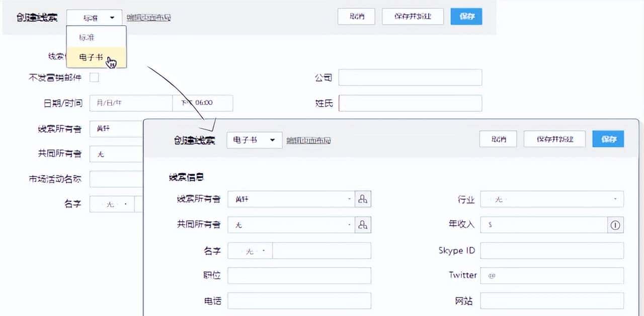
Task: Click the 保存并新建 button
Action: coord(555,139)
